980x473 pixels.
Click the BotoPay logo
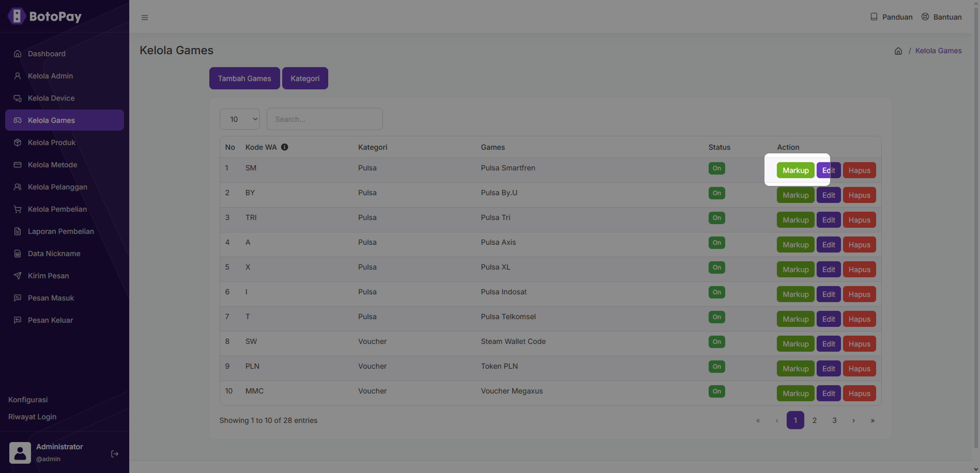45,17
